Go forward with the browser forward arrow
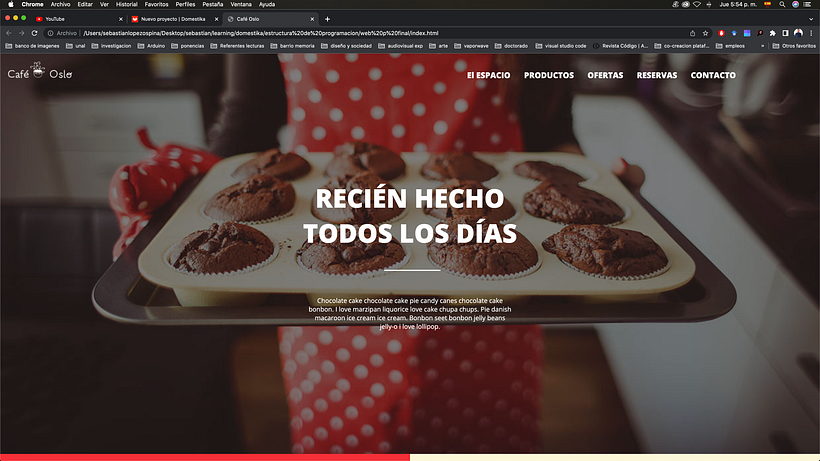This screenshot has width=820, height=461. pos(21,33)
